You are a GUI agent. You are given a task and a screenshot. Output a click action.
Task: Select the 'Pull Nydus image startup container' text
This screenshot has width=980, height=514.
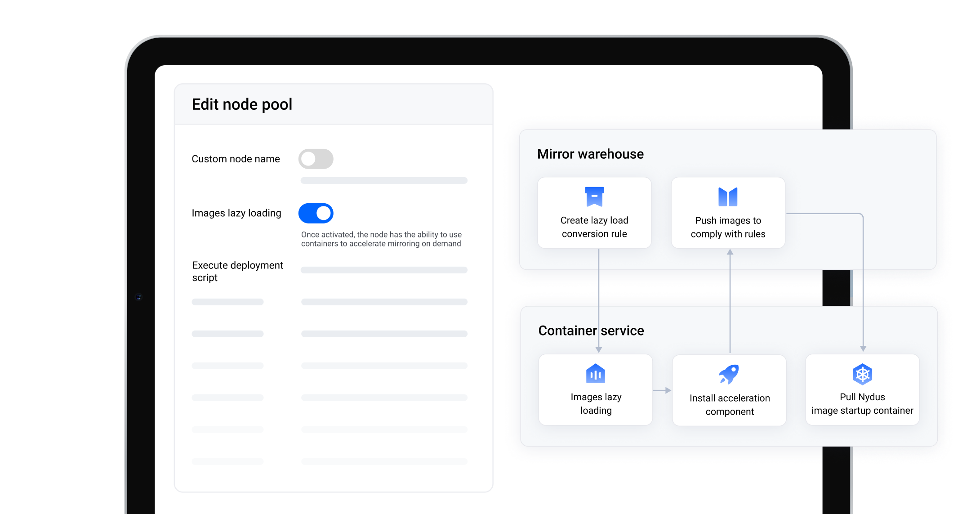tap(862, 404)
